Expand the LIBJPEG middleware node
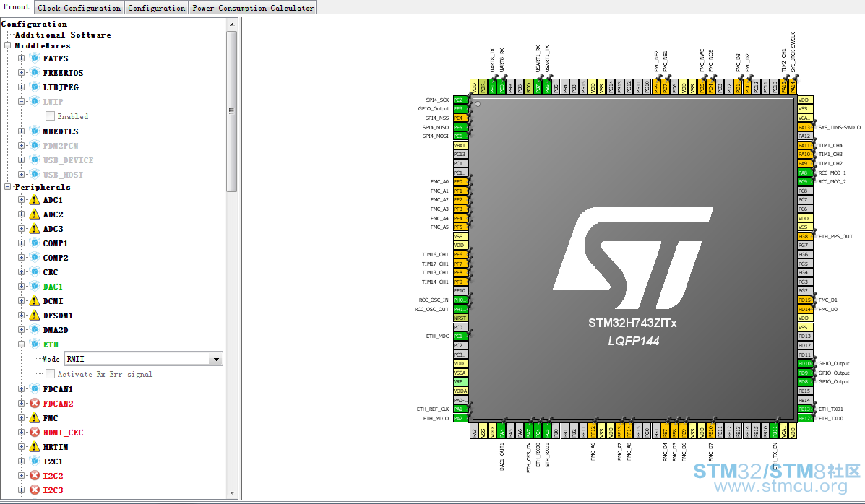The height and width of the screenshot is (504, 865). click(21, 87)
